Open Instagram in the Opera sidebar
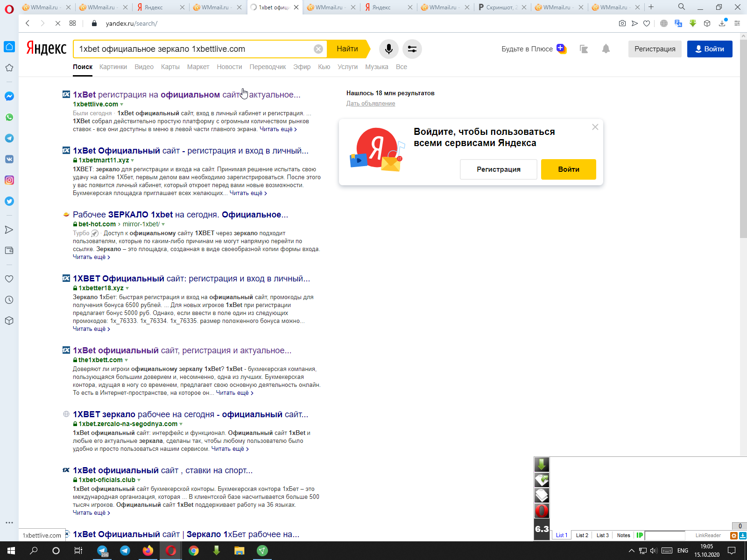The image size is (747, 560). (x=9, y=180)
